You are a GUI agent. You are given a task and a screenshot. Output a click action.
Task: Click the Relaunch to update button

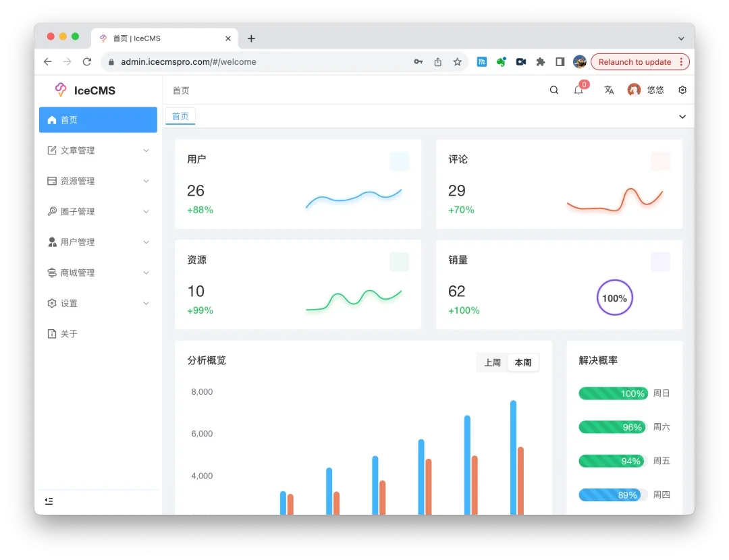click(x=635, y=61)
